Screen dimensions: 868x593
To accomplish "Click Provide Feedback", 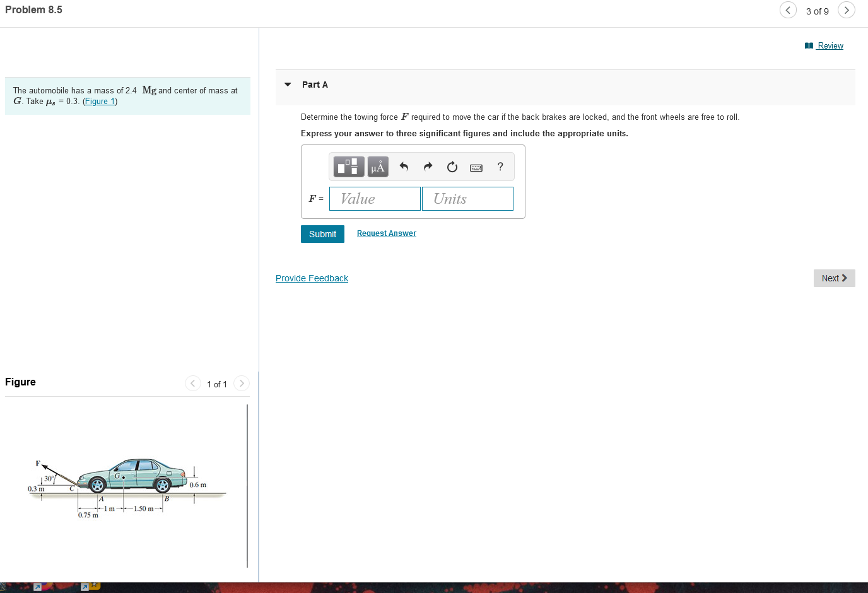I will (312, 278).
